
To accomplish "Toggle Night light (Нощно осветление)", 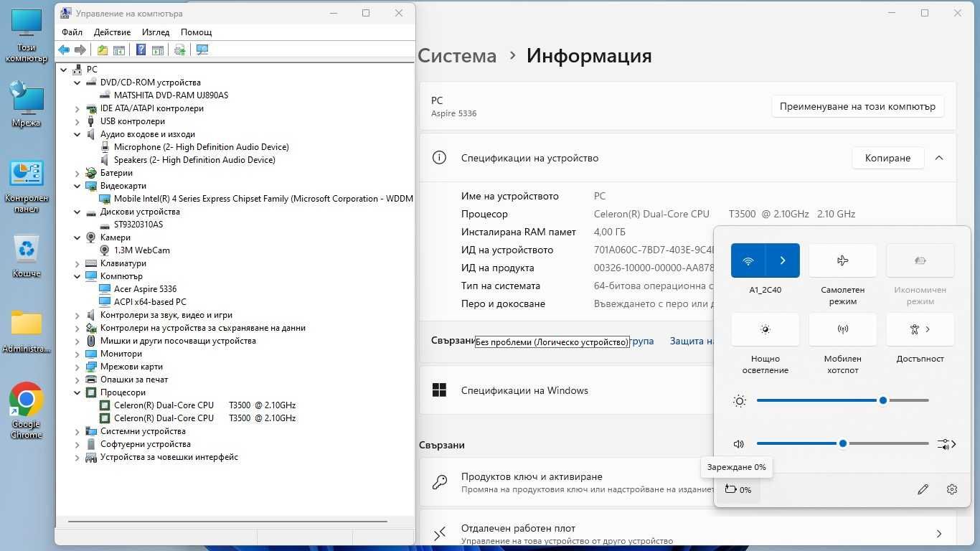I will [x=765, y=329].
